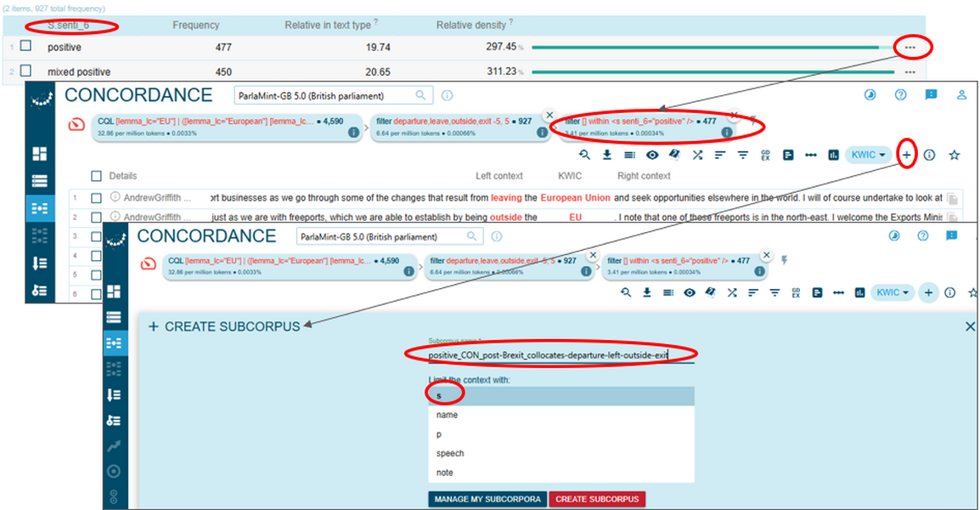Open the dashboard icon in the left sidebar
Image resolution: width=980 pixels, height=510 pixels.
40,154
